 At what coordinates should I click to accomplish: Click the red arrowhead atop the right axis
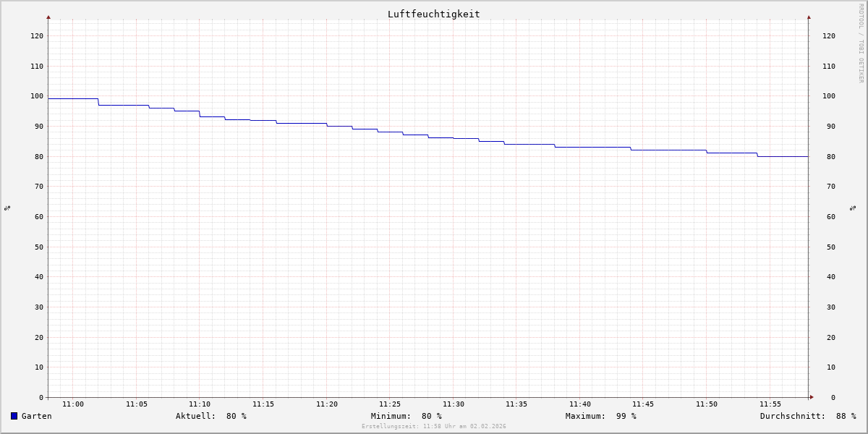tap(809, 17)
